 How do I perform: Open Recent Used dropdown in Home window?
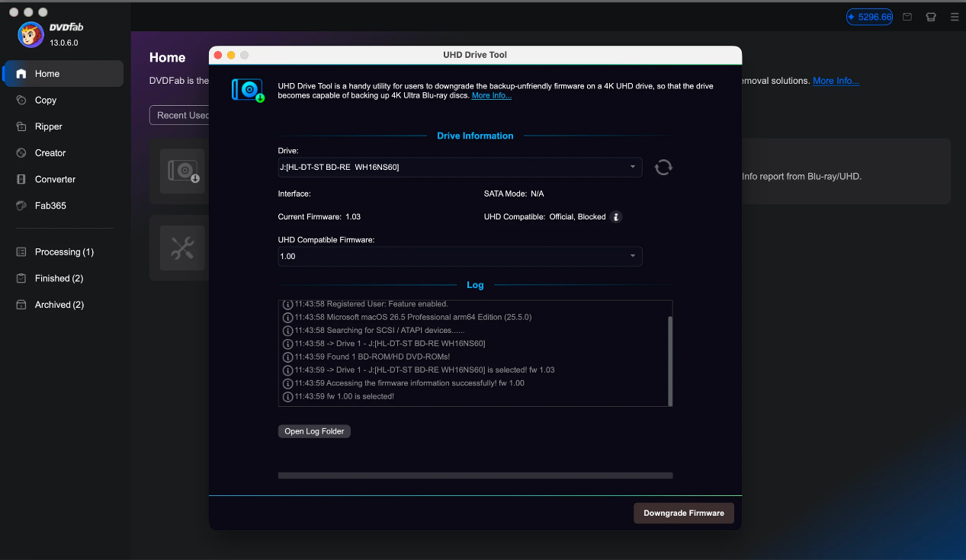[x=180, y=115]
